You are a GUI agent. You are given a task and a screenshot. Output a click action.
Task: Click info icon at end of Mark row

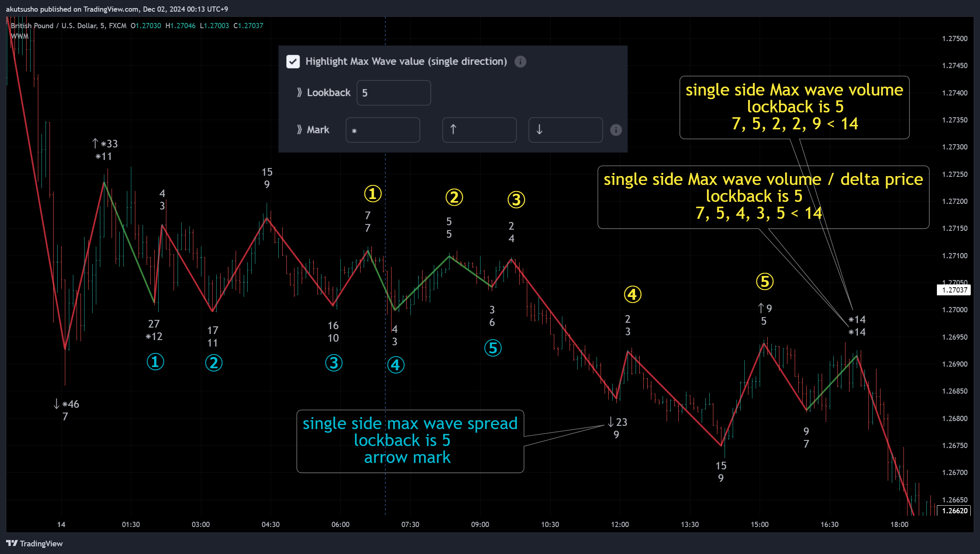click(616, 130)
